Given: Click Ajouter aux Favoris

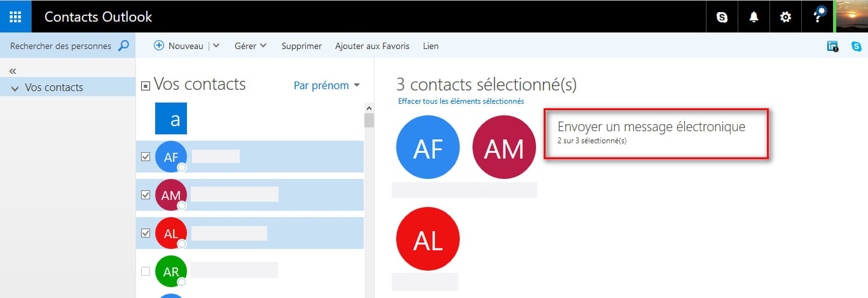Looking at the screenshot, I should (372, 46).
